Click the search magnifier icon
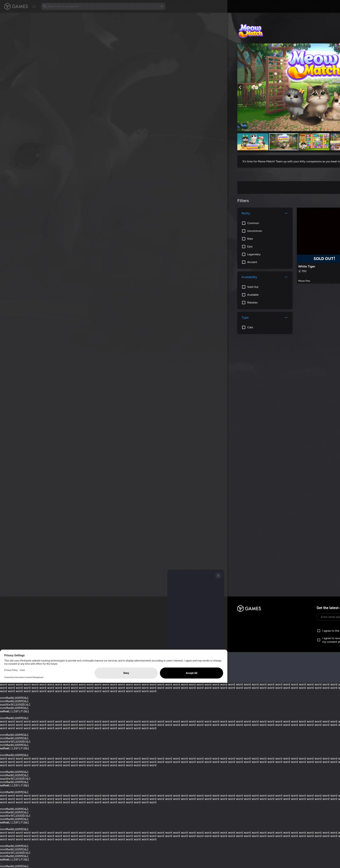 44,6
